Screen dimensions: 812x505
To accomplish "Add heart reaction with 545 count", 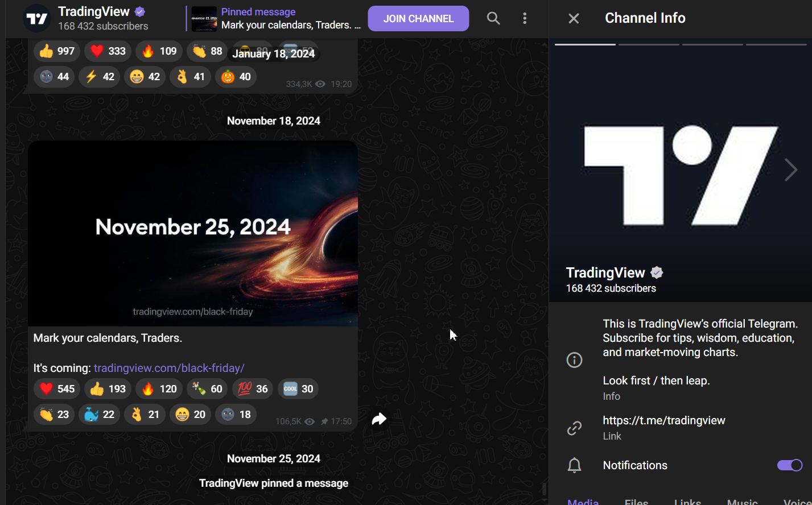I will (57, 389).
